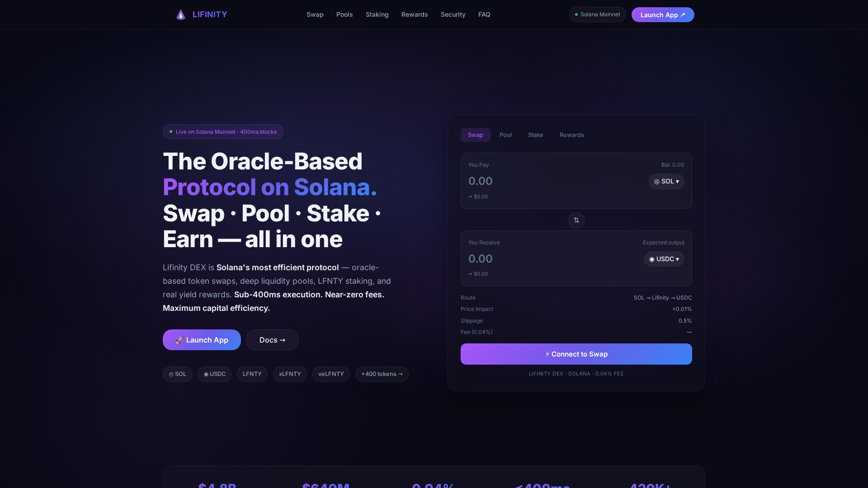
Task: Select the Swap tab in the widget
Action: point(476,135)
